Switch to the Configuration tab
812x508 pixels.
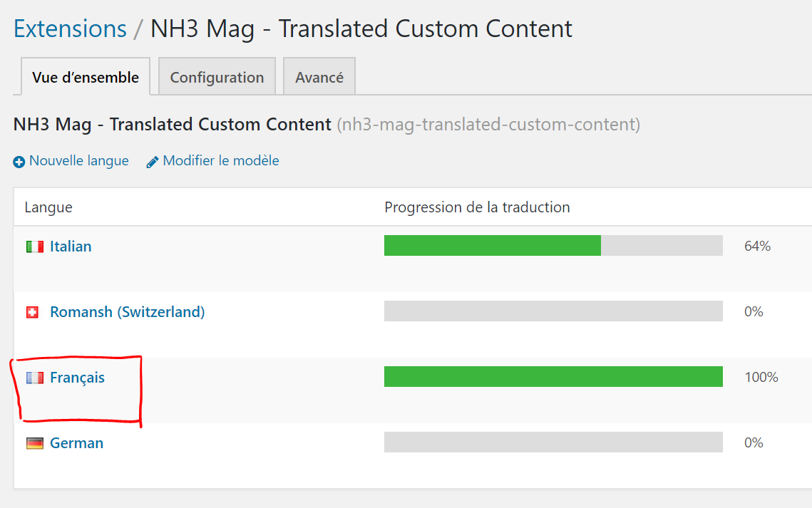[217, 76]
